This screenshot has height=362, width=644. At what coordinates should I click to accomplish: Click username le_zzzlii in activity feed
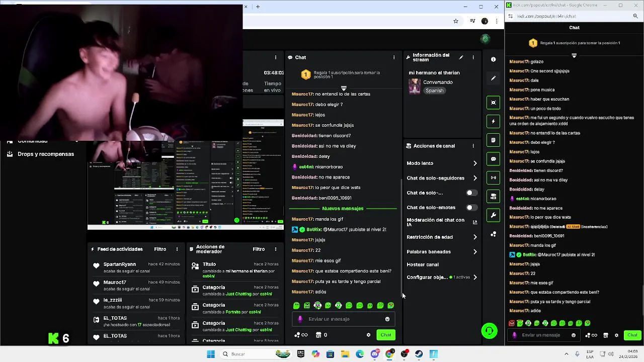[113, 300]
